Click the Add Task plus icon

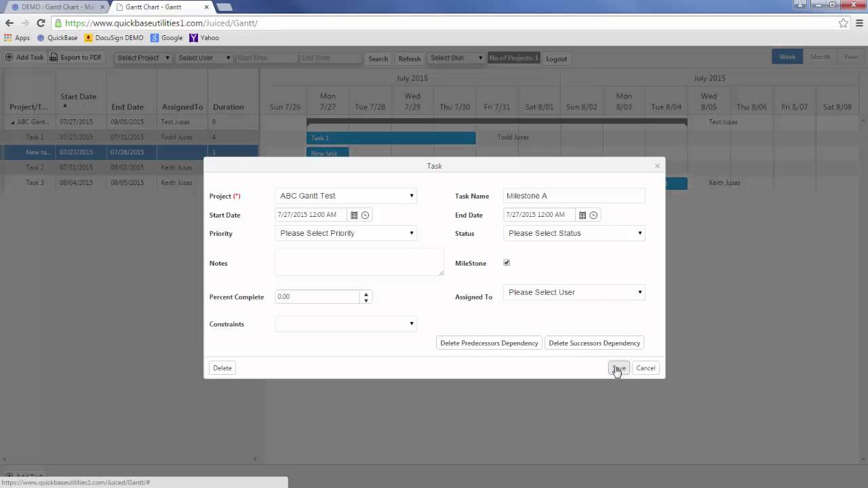pos(8,58)
